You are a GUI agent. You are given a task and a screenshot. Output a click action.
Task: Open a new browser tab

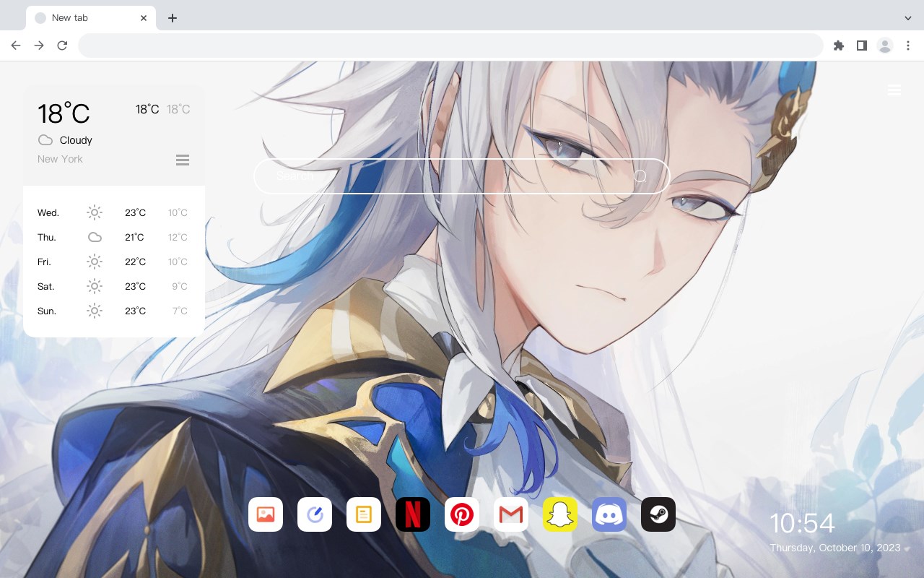172,18
